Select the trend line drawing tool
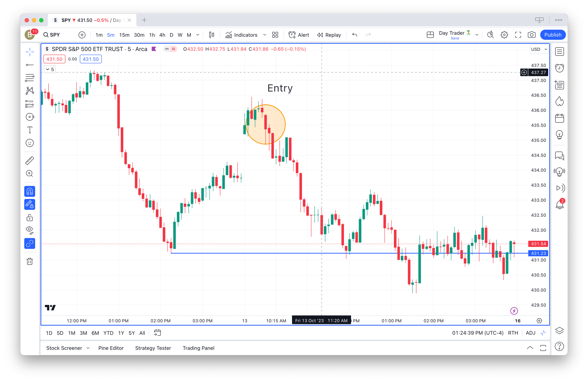This screenshot has width=588, height=382. coord(30,65)
